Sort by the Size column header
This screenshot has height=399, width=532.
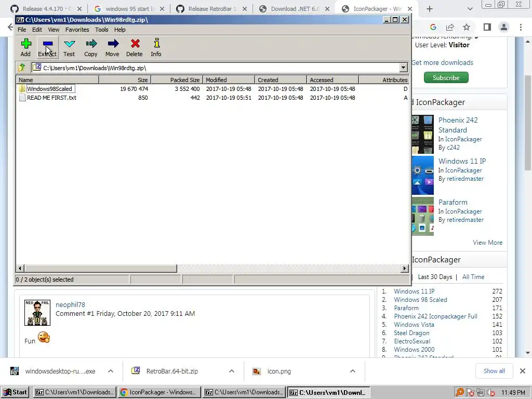[125, 79]
